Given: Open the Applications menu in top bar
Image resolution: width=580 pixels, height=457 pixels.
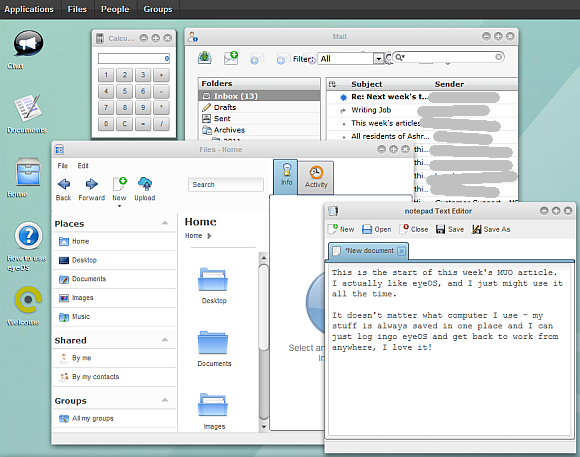Looking at the screenshot, I should tap(29, 9).
